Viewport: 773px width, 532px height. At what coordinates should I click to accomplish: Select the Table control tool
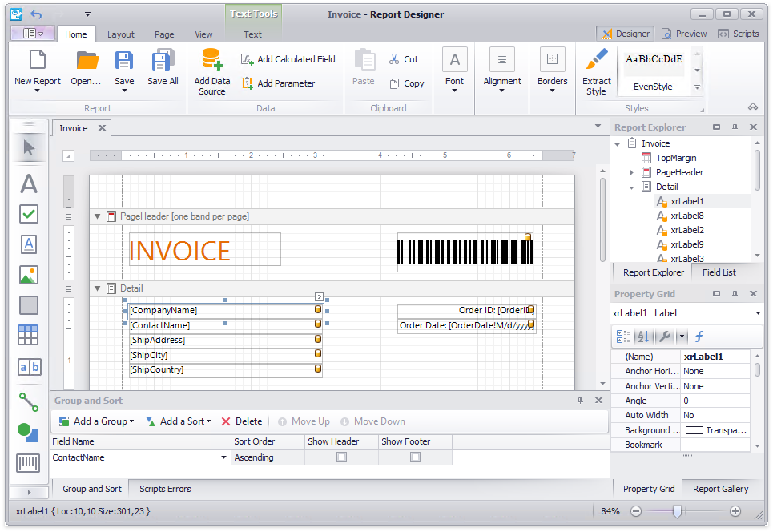pos(29,336)
